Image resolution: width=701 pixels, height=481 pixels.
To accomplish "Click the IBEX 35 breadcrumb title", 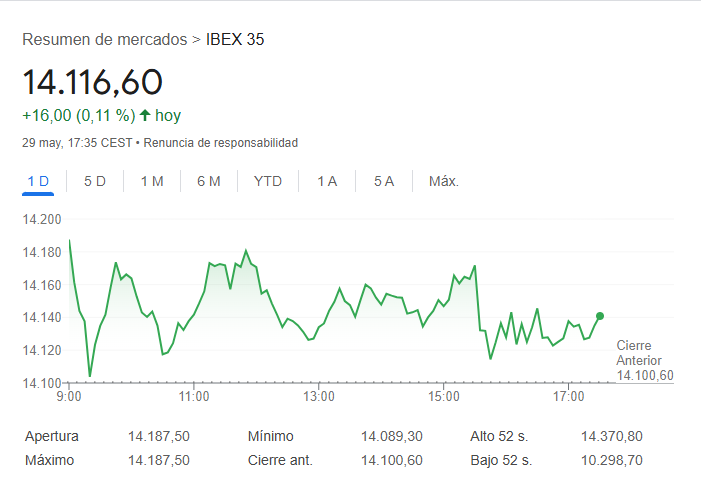I will click(x=235, y=40).
